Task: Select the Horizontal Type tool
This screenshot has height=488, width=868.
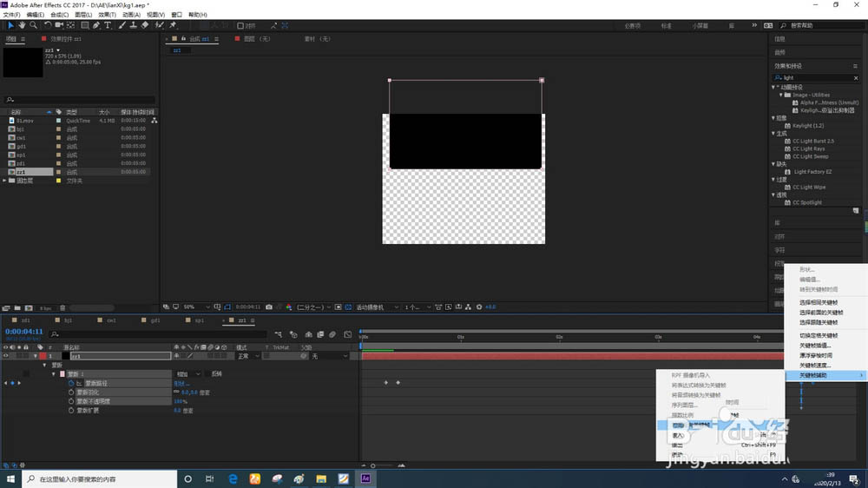Action: point(108,25)
